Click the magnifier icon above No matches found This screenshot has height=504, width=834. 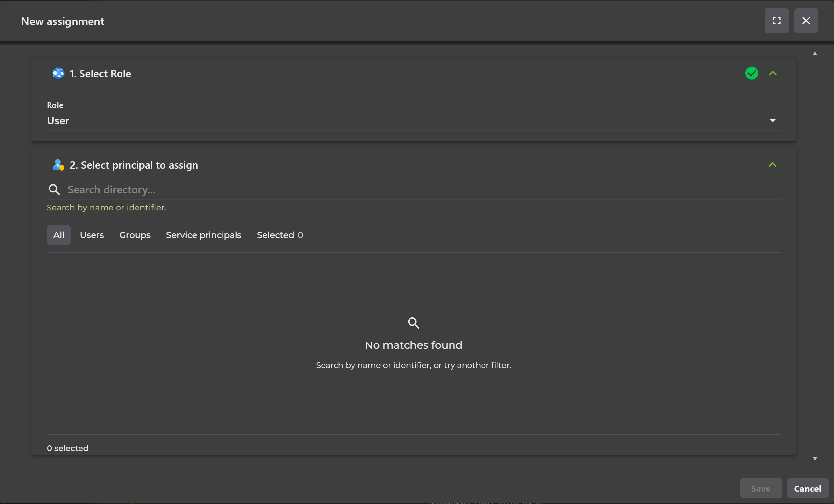click(x=413, y=323)
